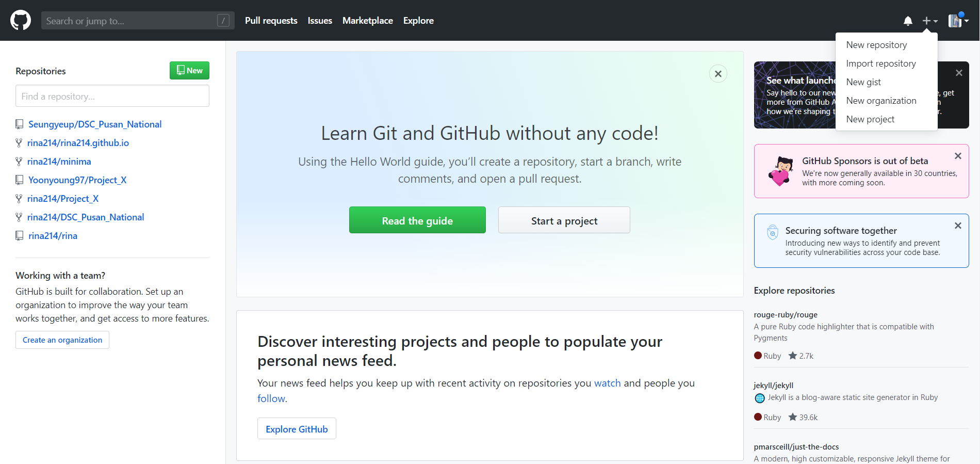Open rina214/rina214.github.io repository
The width and height of the screenshot is (980, 464).
coord(78,143)
